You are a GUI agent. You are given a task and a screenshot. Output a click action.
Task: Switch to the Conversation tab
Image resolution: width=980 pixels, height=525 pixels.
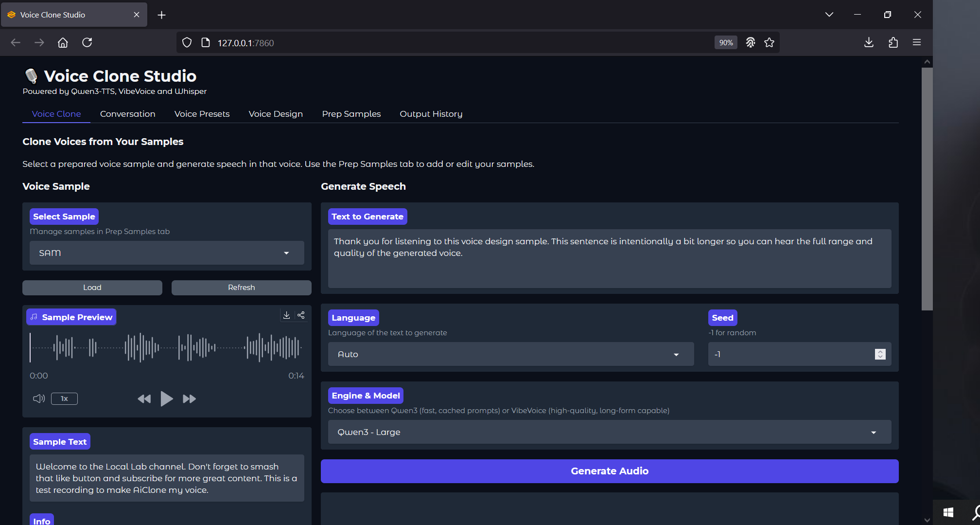tap(128, 114)
